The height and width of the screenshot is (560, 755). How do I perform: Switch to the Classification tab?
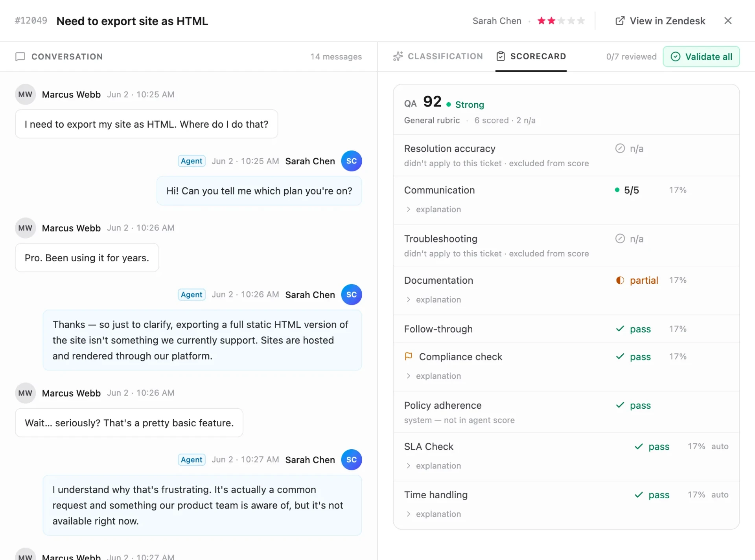(438, 56)
